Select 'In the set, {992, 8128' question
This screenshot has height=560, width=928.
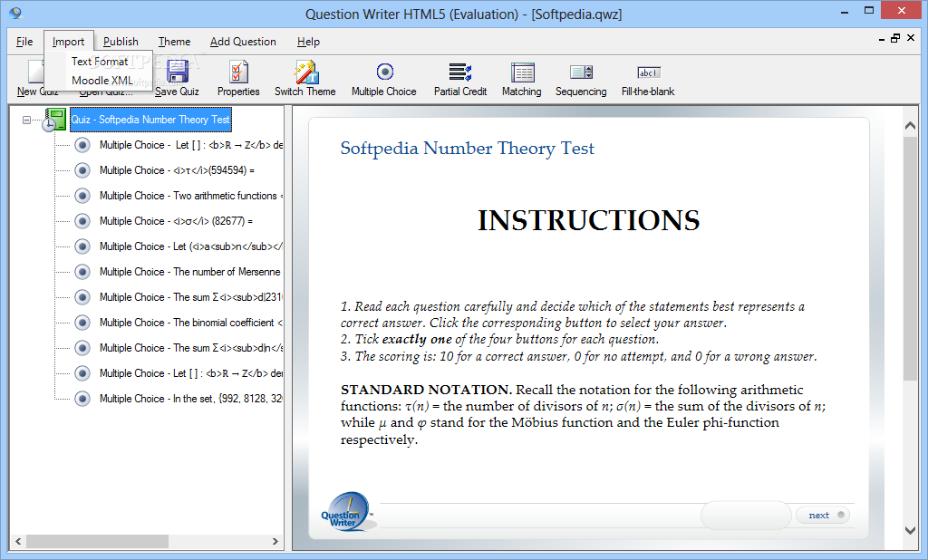(191, 399)
